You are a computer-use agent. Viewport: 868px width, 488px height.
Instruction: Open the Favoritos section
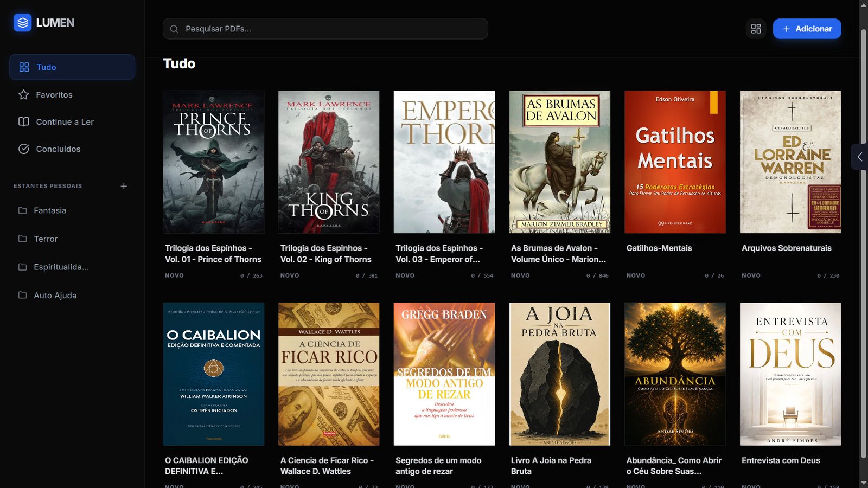coord(72,95)
